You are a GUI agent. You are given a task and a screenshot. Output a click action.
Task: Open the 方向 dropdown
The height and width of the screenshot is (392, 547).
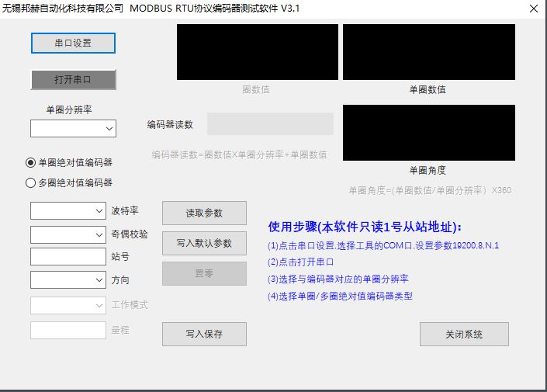click(x=68, y=279)
